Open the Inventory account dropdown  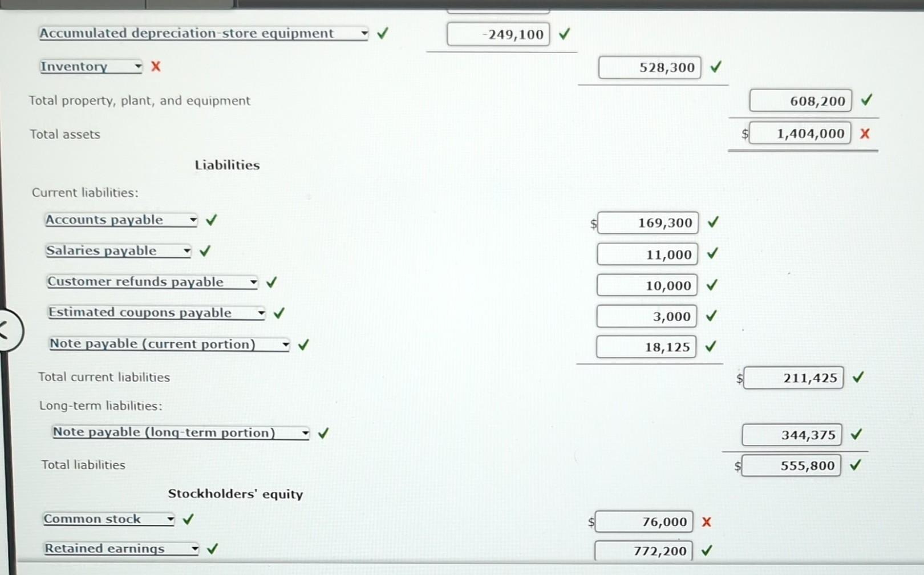(137, 67)
